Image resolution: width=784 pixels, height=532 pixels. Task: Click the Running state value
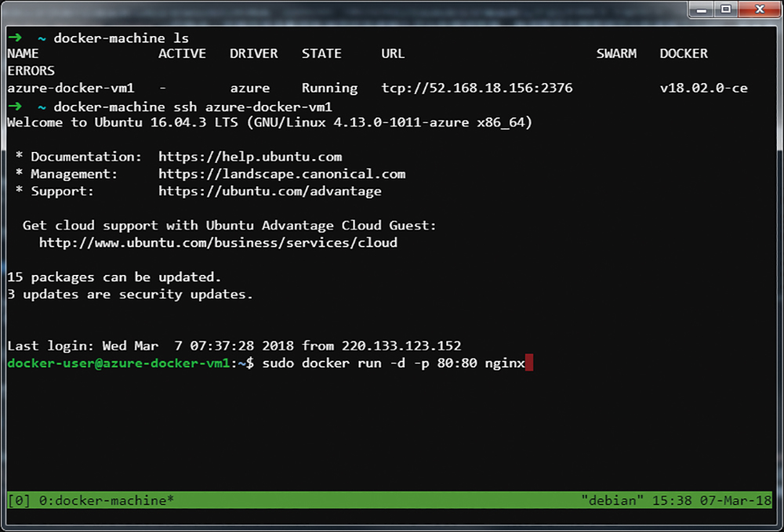(329, 88)
